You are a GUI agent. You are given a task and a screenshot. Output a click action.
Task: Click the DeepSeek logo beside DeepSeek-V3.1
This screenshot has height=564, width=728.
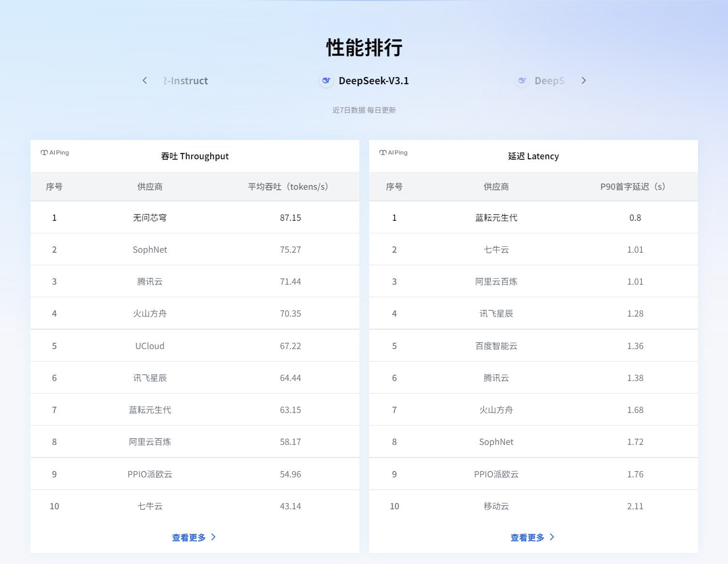coord(327,81)
